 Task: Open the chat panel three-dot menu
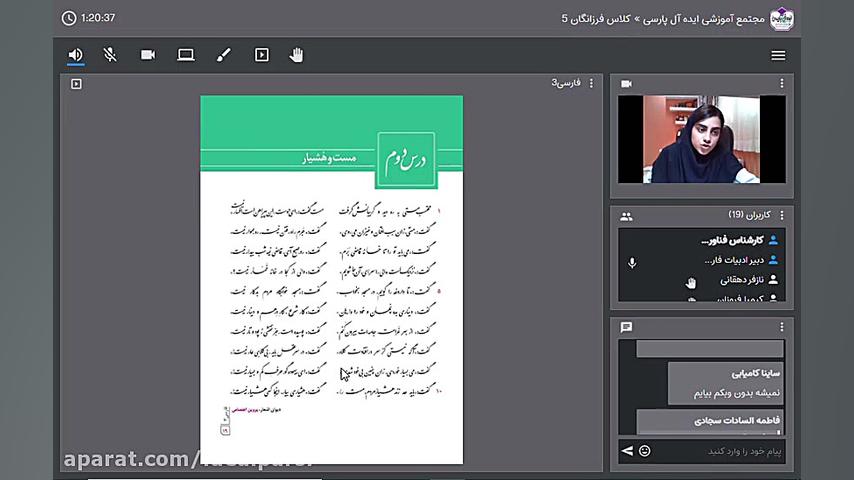click(782, 327)
